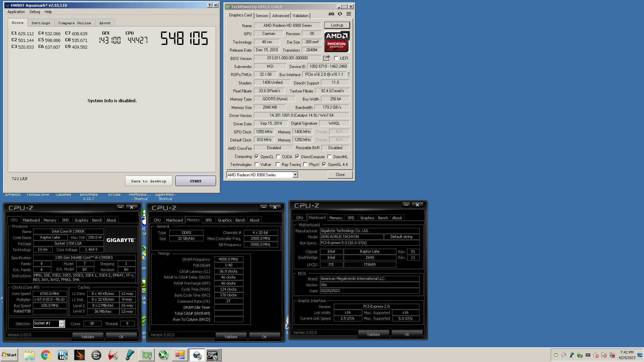Viewport: 644px width, 362px height.
Task: Click the BIOS export share icon
Action: coord(326,58)
